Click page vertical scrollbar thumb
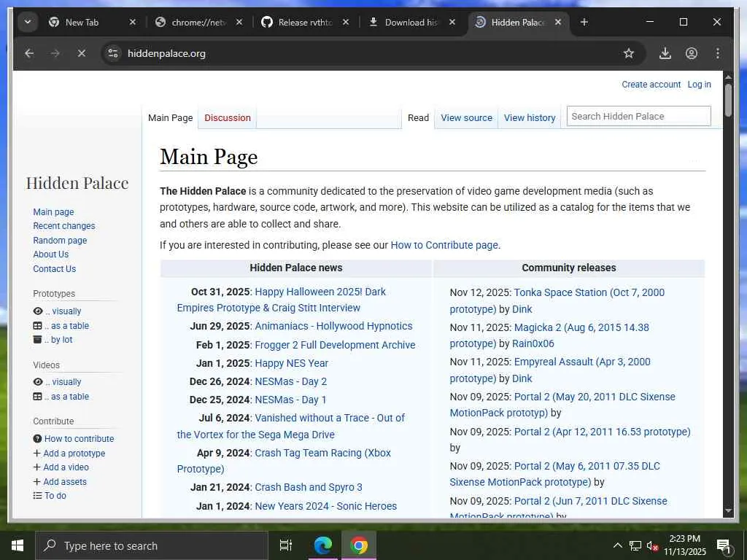747x560 pixels. pos(728,100)
